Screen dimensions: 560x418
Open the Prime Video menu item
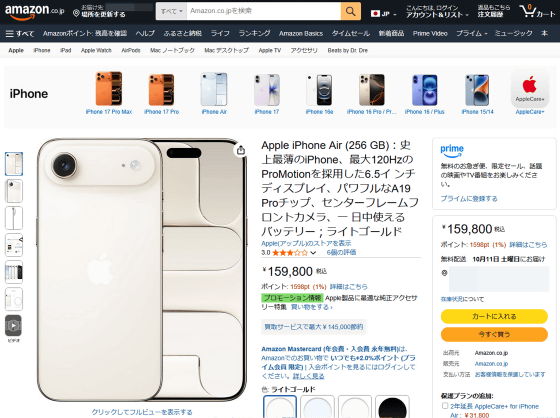(430, 33)
